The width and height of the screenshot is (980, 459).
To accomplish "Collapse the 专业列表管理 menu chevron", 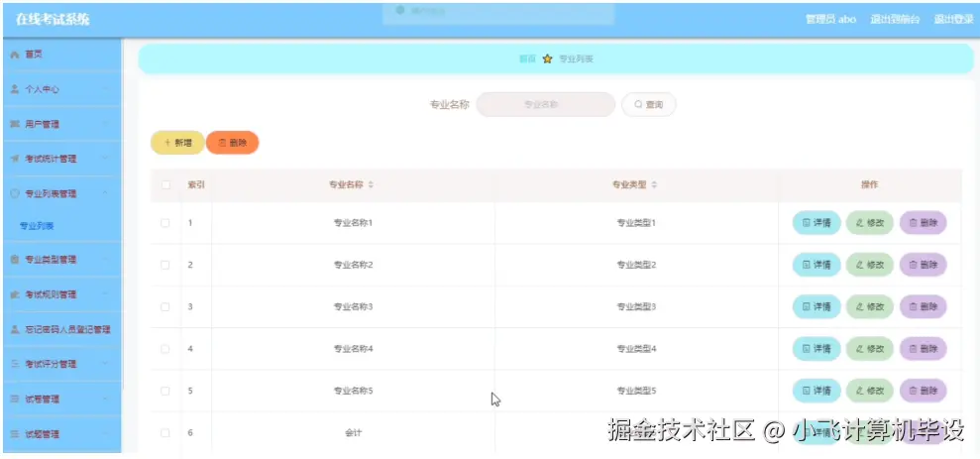I will (105, 194).
